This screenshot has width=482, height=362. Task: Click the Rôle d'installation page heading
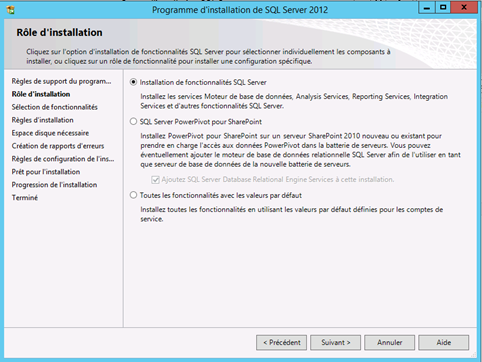[59, 32]
